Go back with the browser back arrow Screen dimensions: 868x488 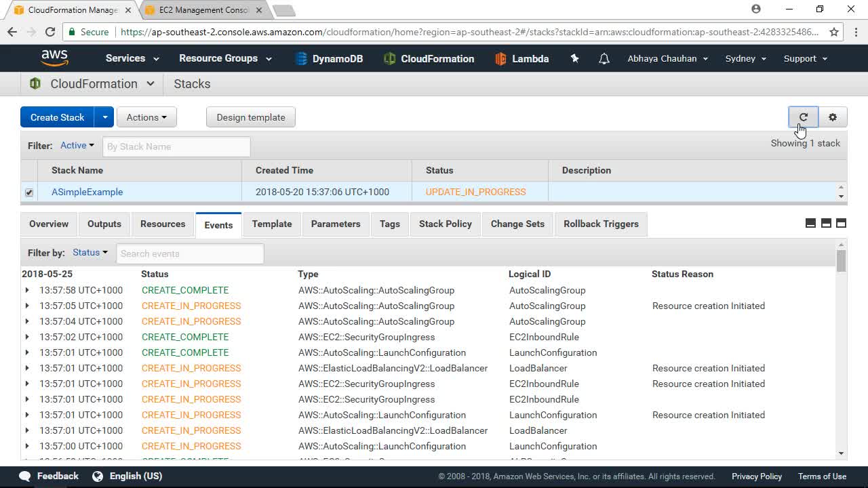coord(12,32)
